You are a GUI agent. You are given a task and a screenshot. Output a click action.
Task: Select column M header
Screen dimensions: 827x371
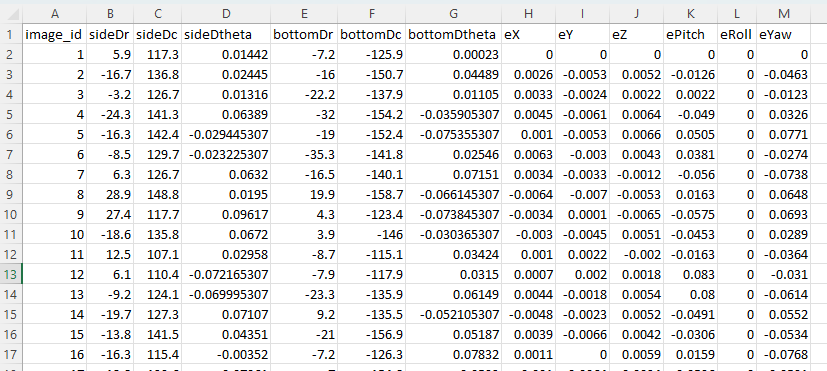click(x=783, y=13)
